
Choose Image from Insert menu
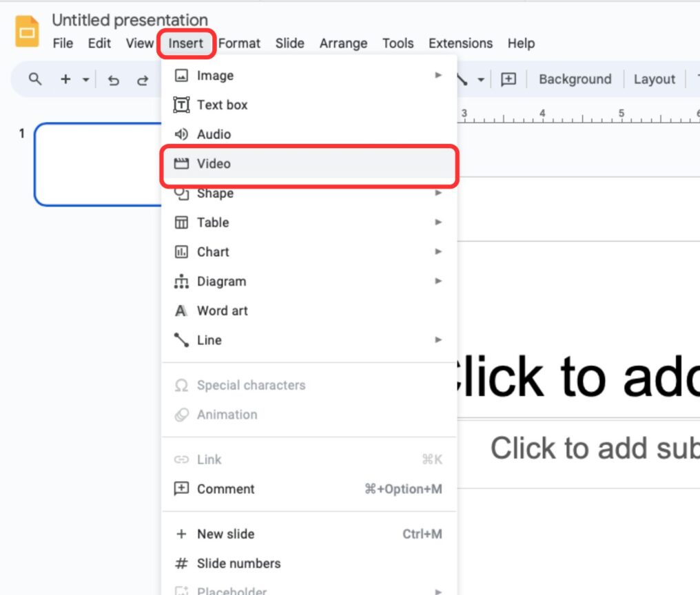(x=309, y=76)
